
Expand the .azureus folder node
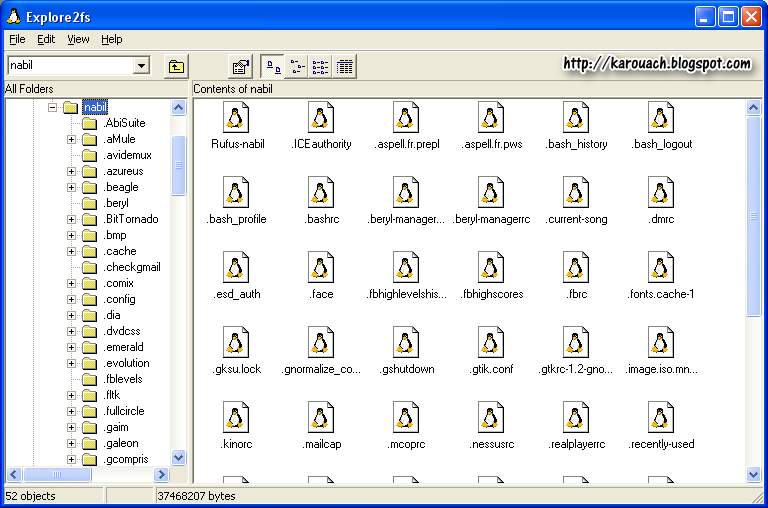point(72,171)
